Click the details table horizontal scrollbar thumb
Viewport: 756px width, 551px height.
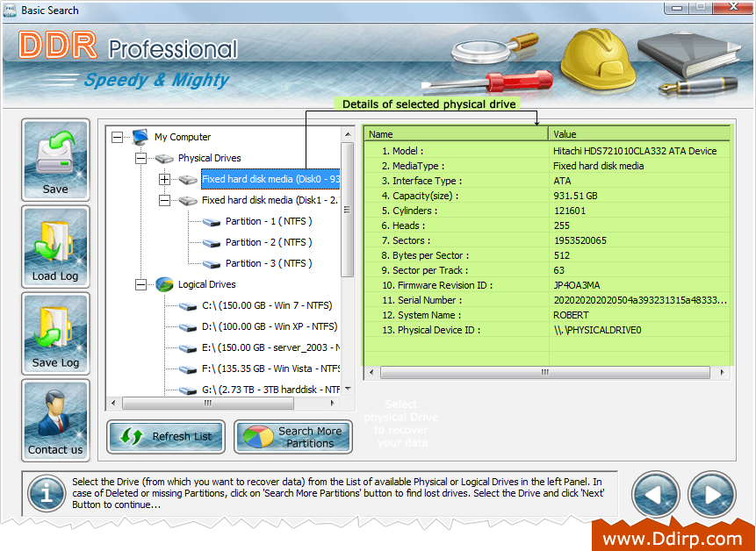(544, 372)
